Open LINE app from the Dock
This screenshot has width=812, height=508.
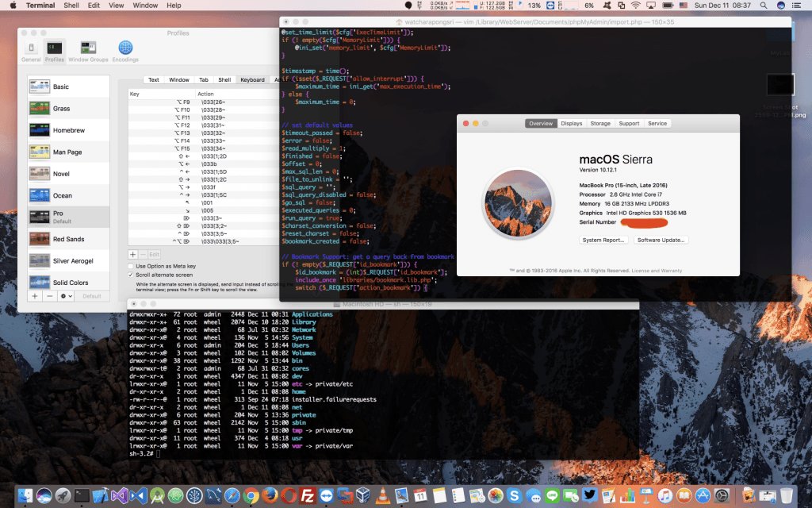pyautogui.click(x=552, y=495)
